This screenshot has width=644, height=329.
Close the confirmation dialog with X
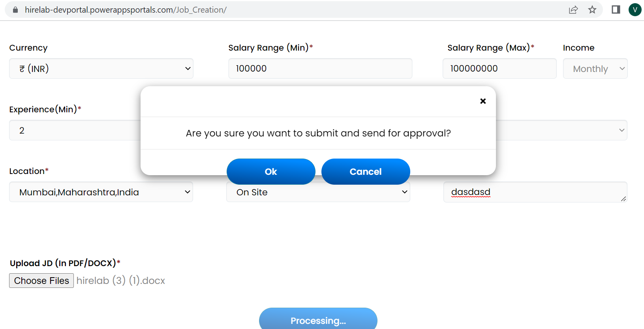(483, 101)
